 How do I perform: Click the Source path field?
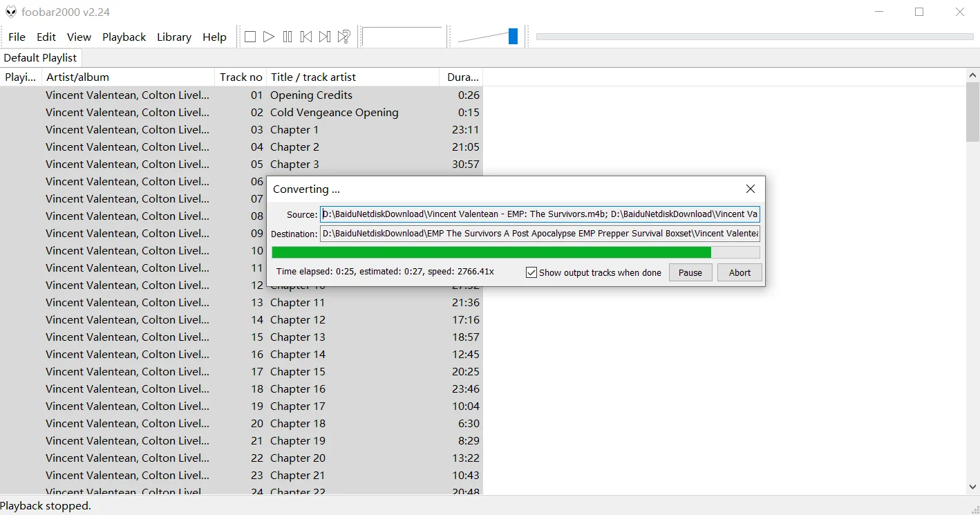coord(540,214)
